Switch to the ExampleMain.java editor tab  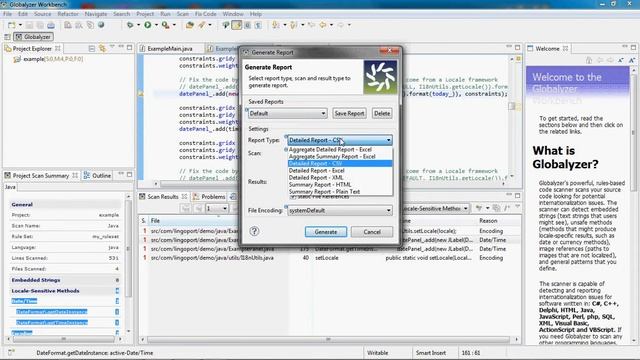[170, 49]
